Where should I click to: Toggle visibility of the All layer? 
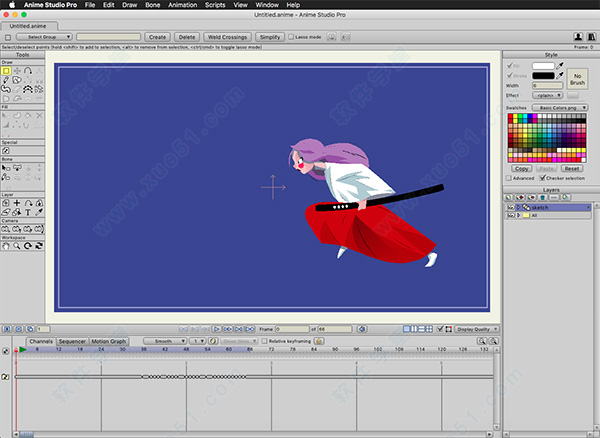point(510,215)
